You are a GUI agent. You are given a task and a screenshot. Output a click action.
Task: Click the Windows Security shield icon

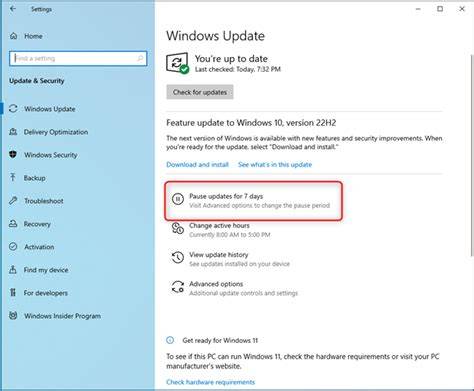click(x=13, y=155)
